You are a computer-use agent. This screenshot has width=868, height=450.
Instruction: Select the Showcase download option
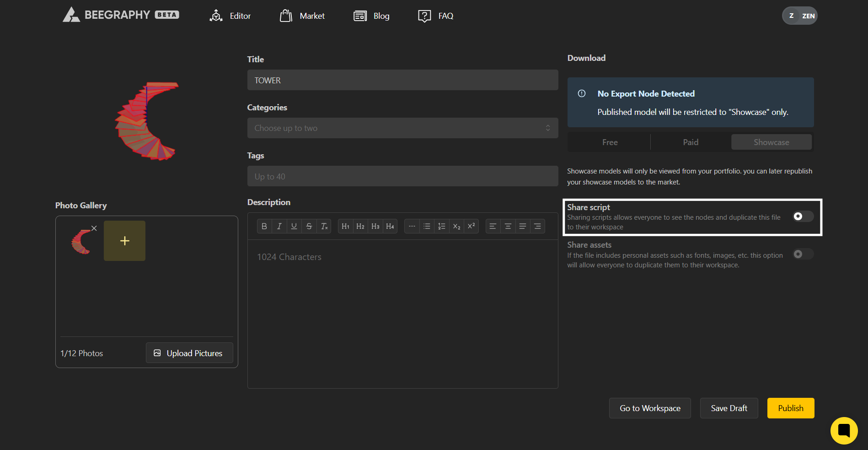pos(771,142)
